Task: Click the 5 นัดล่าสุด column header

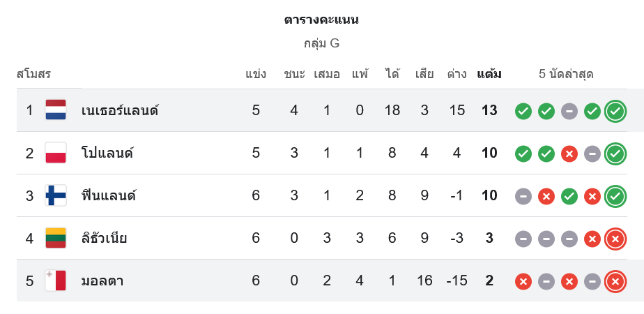Action: pyautogui.click(x=566, y=74)
